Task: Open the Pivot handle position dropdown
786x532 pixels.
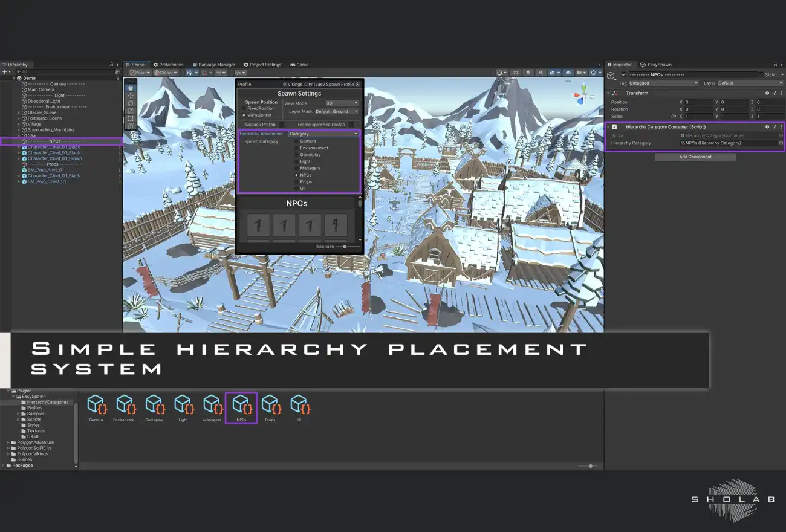Action: pos(140,73)
